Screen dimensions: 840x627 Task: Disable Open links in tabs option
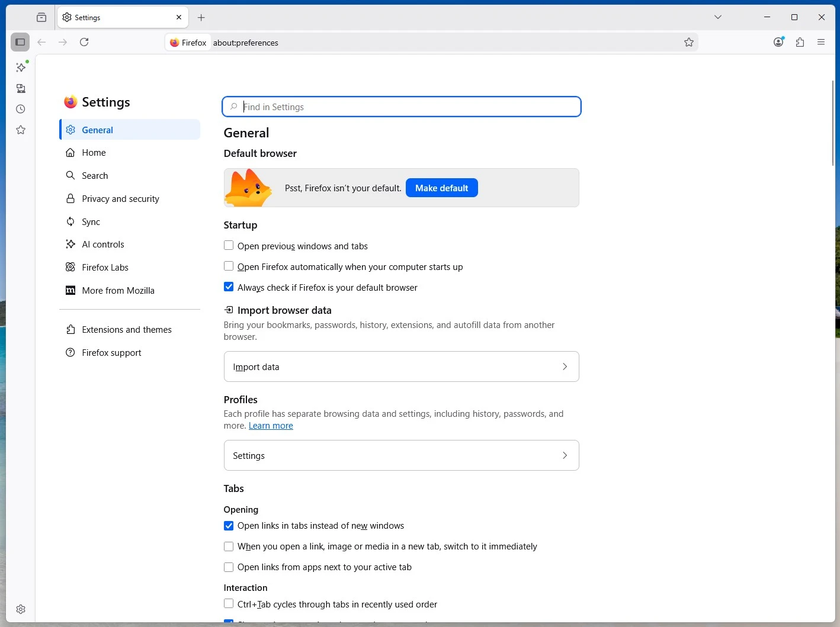[229, 526]
